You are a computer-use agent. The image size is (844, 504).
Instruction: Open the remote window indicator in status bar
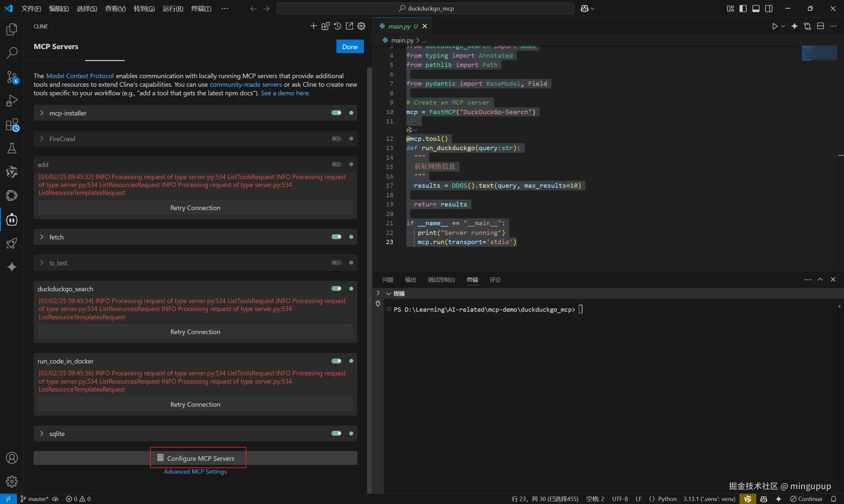(8, 499)
